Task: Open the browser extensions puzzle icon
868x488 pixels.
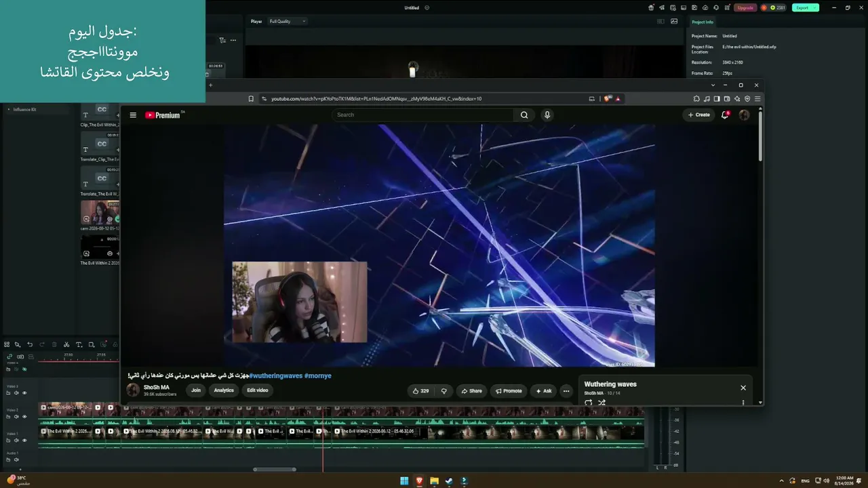Action: [x=696, y=99]
